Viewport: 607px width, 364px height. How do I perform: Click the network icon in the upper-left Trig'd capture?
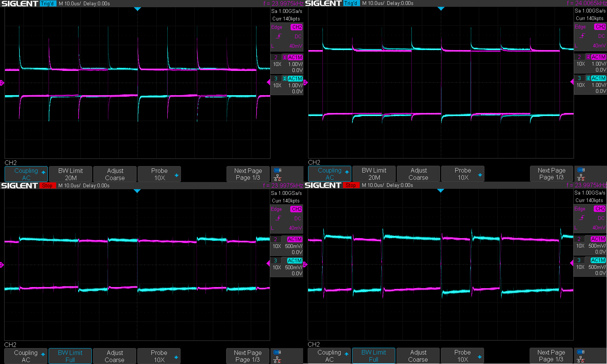[x=277, y=177]
